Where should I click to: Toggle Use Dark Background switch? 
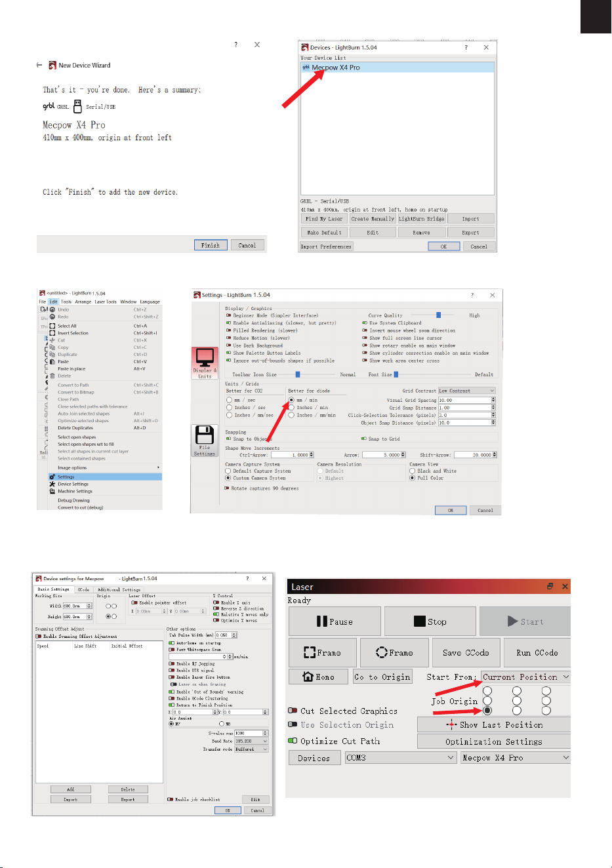(x=229, y=345)
